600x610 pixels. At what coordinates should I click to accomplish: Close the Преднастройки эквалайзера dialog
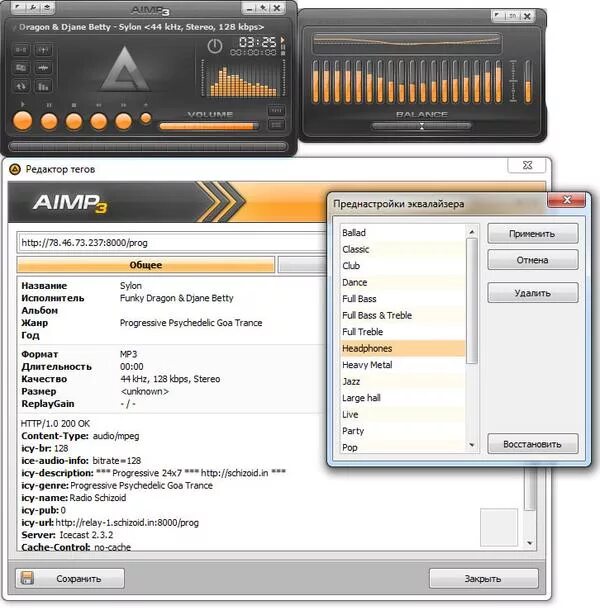pyautogui.click(x=567, y=200)
